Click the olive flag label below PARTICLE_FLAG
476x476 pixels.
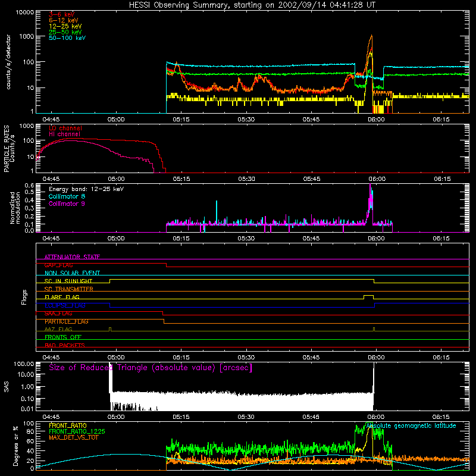58,329
